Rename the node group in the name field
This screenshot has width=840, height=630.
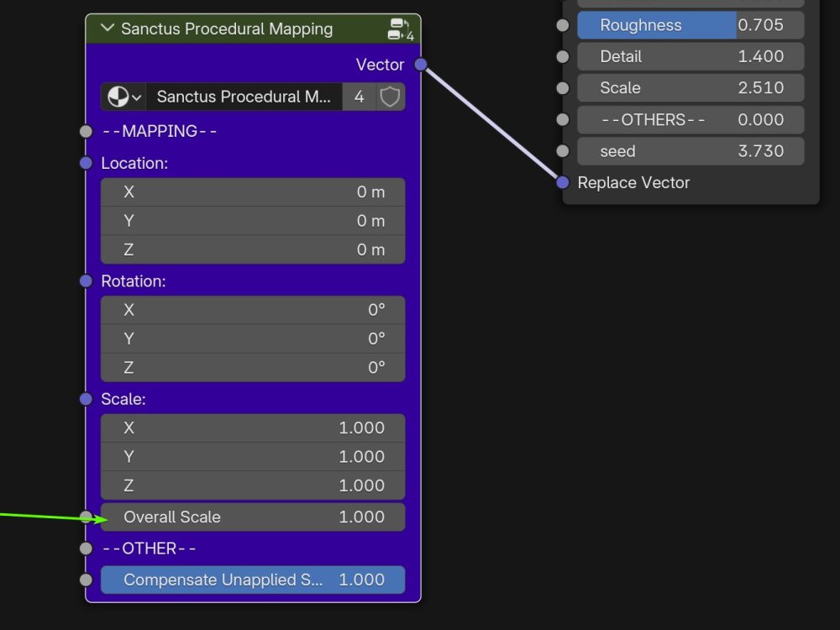pyautogui.click(x=244, y=97)
